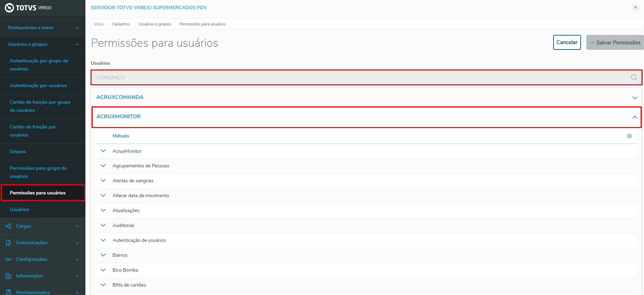Expand the Alterar data de movimento row

[x=103, y=195]
